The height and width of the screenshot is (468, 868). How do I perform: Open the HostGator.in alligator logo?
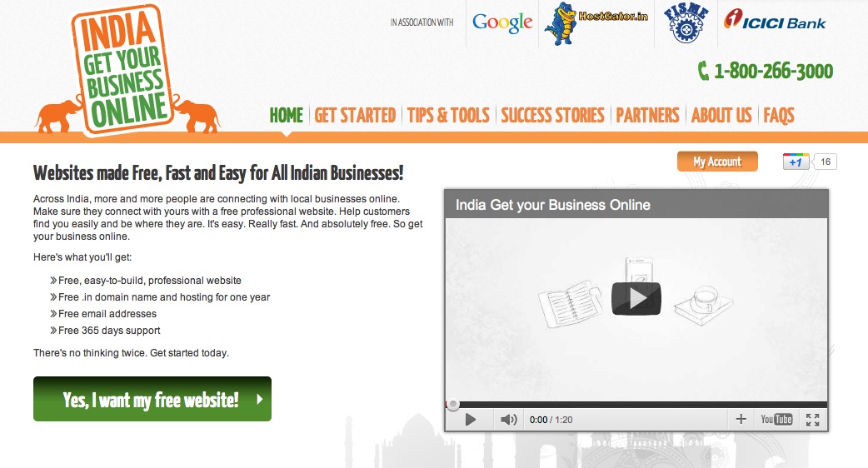(596, 23)
